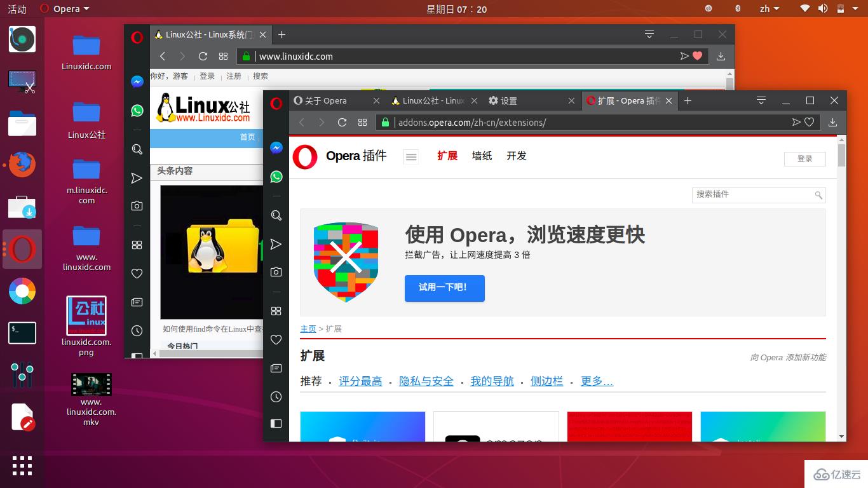This screenshot has height=488, width=868.
Task: Open 隐私与安全 category link
Action: (x=426, y=381)
